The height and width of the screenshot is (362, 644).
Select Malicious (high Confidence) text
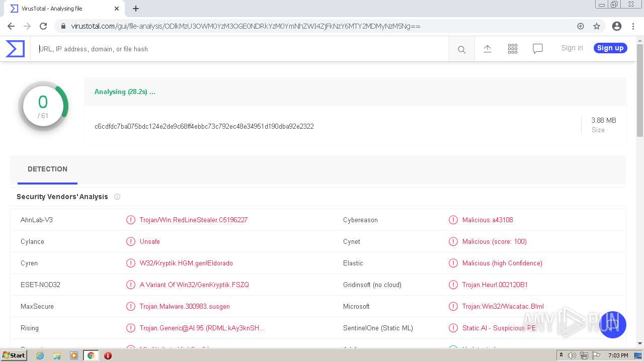tap(502, 263)
